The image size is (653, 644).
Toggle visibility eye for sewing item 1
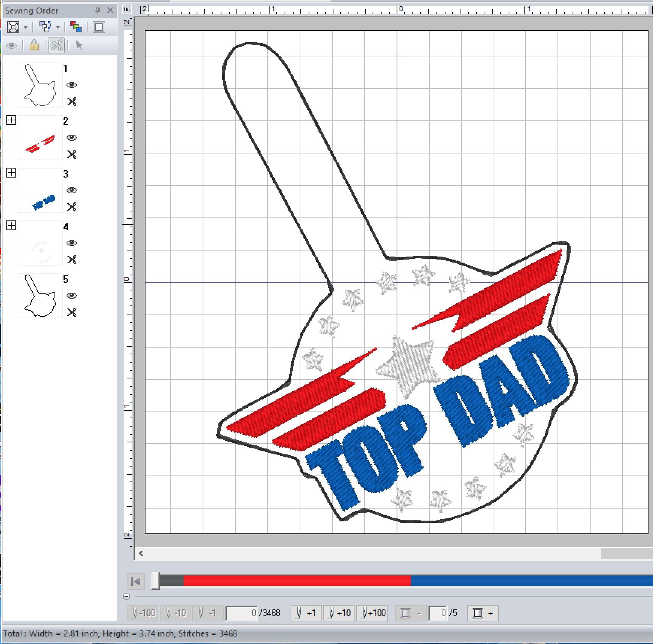[x=72, y=85]
